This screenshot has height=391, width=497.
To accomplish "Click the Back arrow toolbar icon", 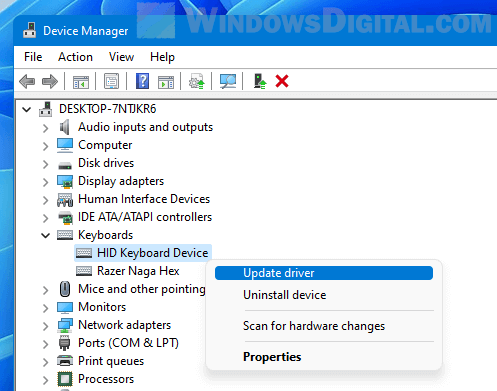I will point(27,81).
